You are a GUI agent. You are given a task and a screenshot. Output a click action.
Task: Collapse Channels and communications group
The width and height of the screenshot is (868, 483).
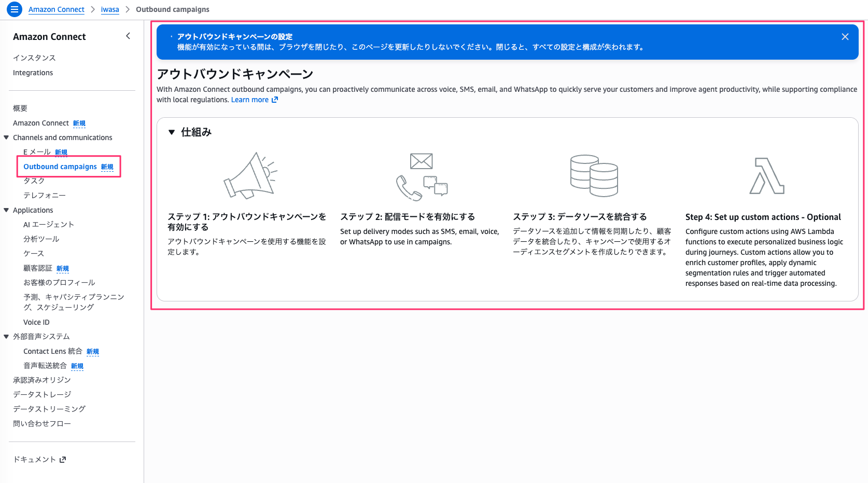point(6,137)
